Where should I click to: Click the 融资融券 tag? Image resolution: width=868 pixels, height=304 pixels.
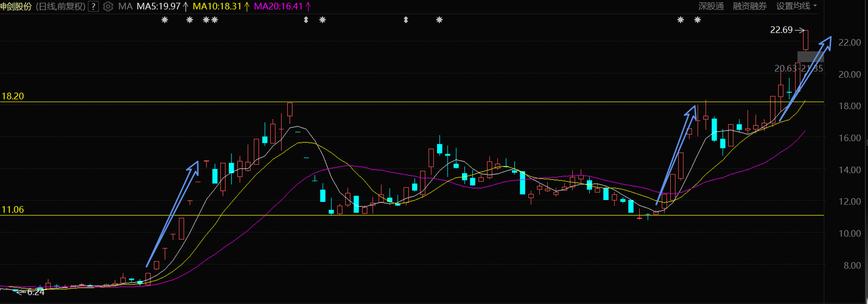pyautogui.click(x=750, y=6)
